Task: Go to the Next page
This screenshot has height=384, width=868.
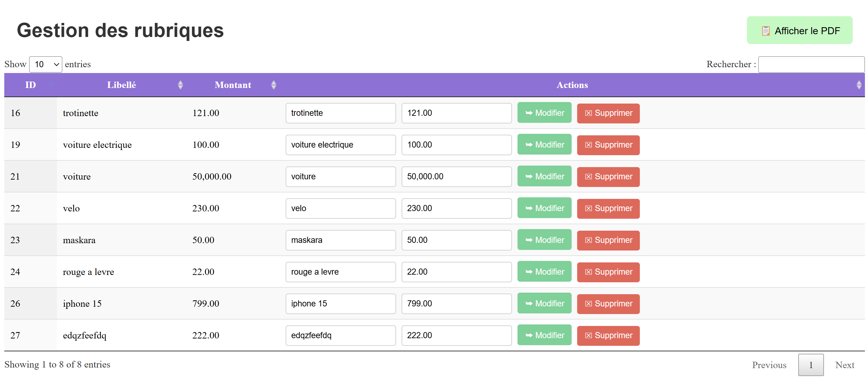Action: click(844, 365)
